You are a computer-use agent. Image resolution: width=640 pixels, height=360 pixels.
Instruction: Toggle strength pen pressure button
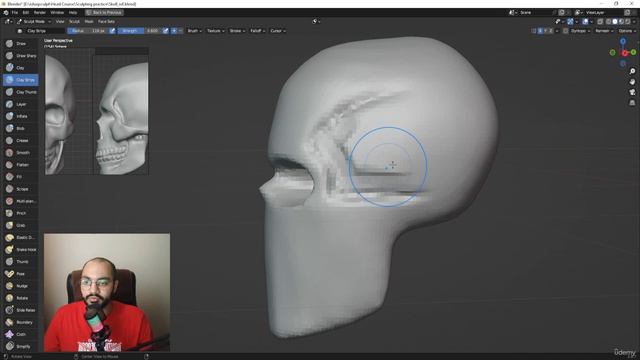tap(165, 31)
